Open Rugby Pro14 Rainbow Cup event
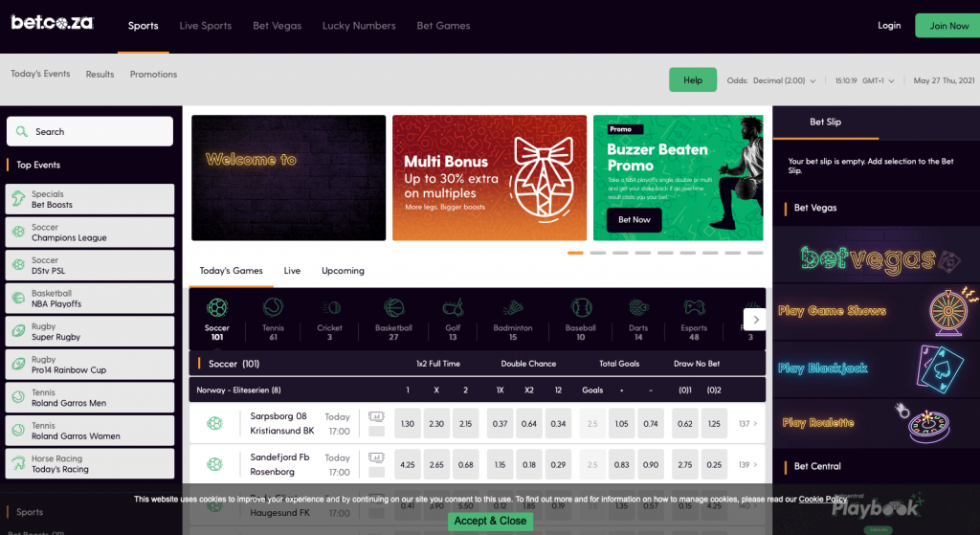 tap(90, 365)
